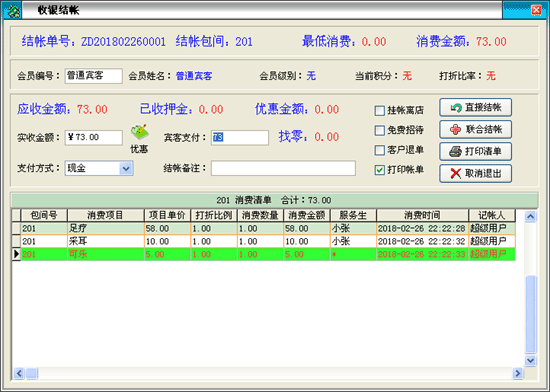Image resolution: width=550 pixels, height=392 pixels.
Task: Uncheck the 打印帐单 checkbox
Action: point(380,170)
